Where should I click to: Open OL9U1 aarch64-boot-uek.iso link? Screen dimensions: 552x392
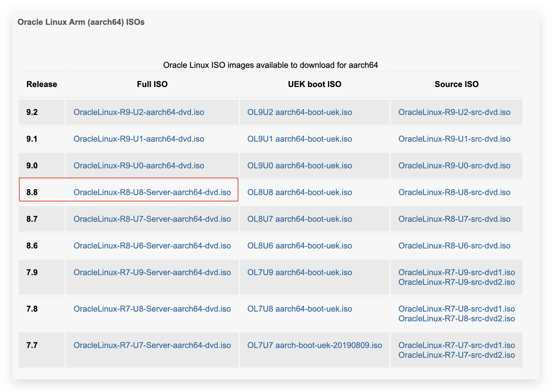300,139
